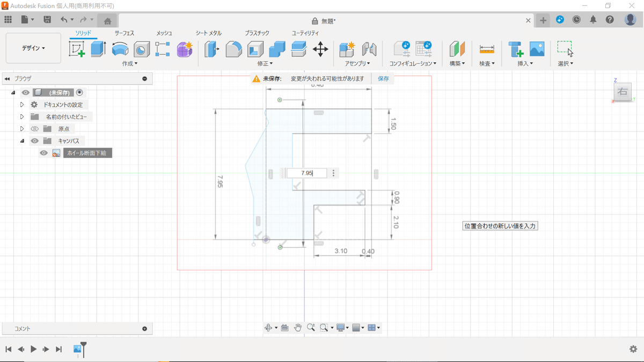Open the 構築 dropdown menu
This screenshot has width=644, height=362.
point(457,63)
